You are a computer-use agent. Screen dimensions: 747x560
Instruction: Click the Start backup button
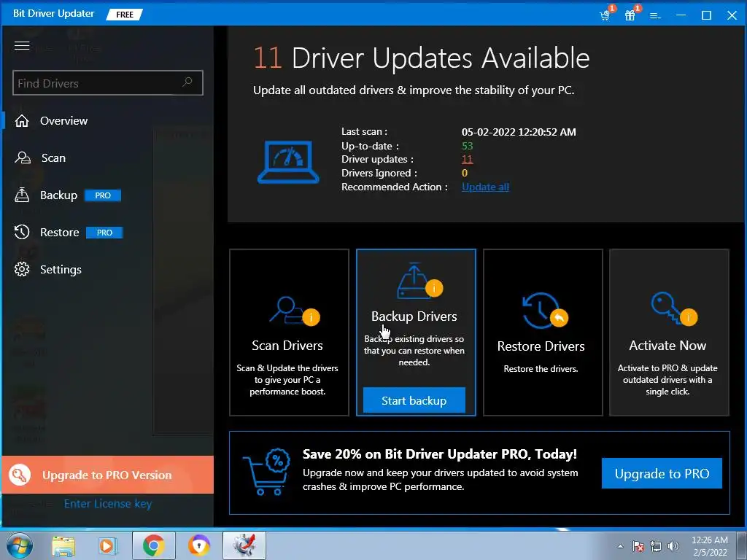pos(414,400)
